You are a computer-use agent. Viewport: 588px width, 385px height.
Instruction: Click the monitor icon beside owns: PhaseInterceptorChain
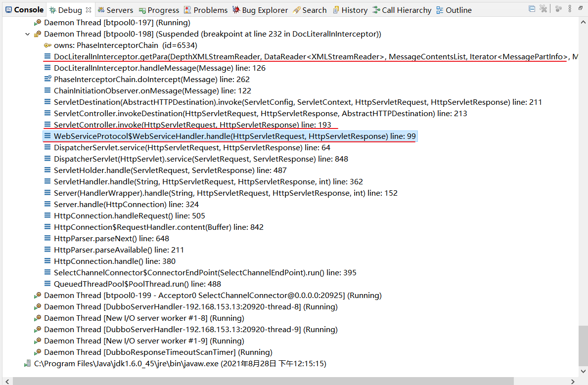(x=48, y=45)
